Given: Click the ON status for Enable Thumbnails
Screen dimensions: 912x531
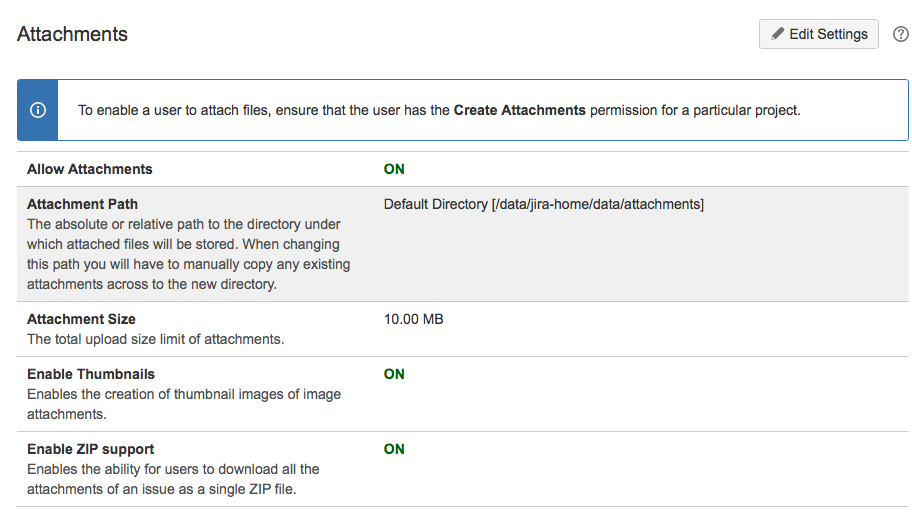Looking at the screenshot, I should pyautogui.click(x=394, y=374).
